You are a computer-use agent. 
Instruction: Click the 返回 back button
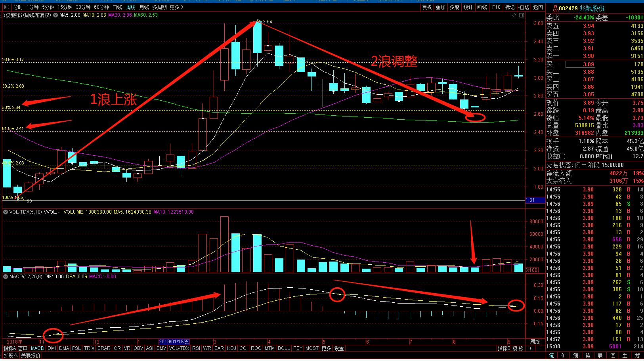click(538, 7)
